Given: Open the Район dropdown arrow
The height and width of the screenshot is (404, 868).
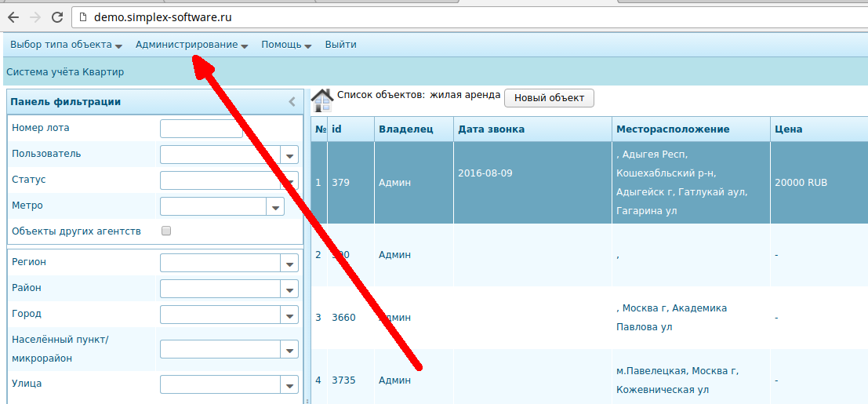Looking at the screenshot, I should tap(289, 289).
